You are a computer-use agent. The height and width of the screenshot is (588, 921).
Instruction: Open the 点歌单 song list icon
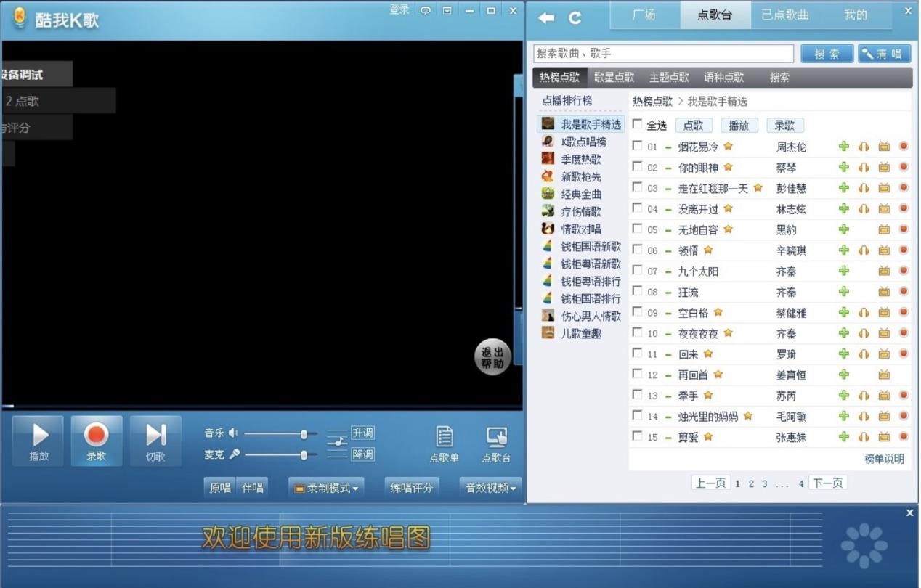coord(445,444)
